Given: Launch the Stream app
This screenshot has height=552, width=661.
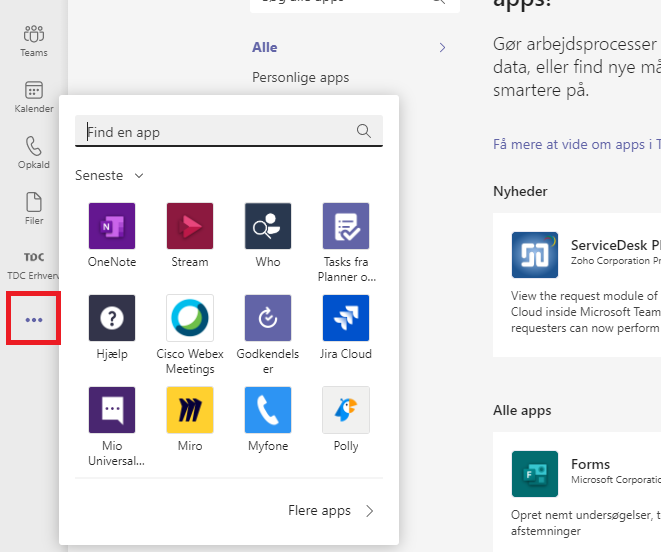Looking at the screenshot, I should coord(190,235).
